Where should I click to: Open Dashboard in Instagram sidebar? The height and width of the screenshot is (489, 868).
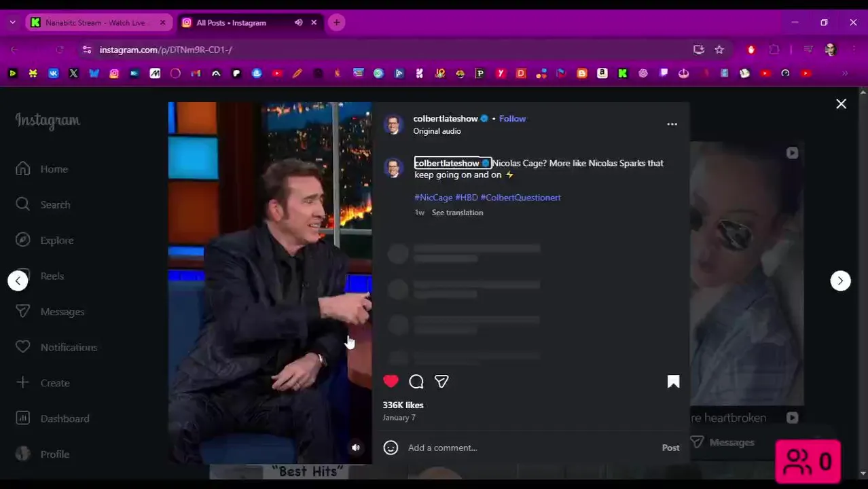(x=52, y=418)
